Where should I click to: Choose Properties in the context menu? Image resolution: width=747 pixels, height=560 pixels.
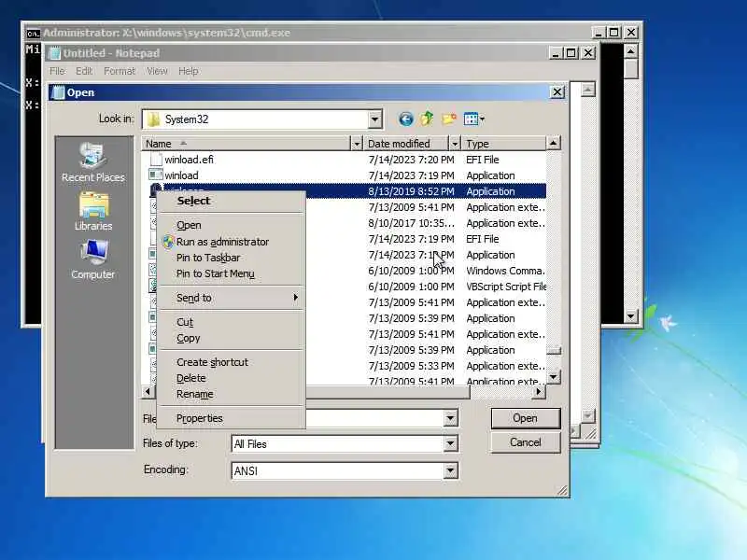[231, 418]
